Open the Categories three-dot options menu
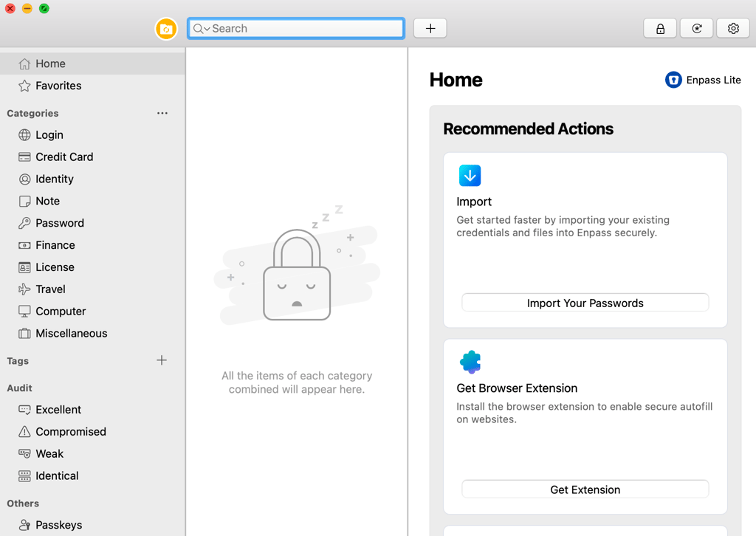The height and width of the screenshot is (536, 756). (x=162, y=113)
